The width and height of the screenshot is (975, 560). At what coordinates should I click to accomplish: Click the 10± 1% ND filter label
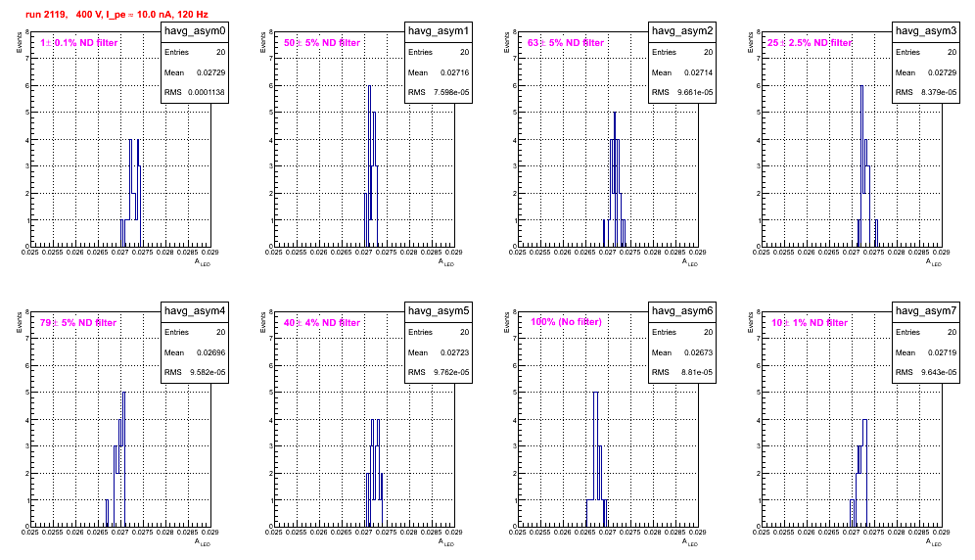point(810,323)
